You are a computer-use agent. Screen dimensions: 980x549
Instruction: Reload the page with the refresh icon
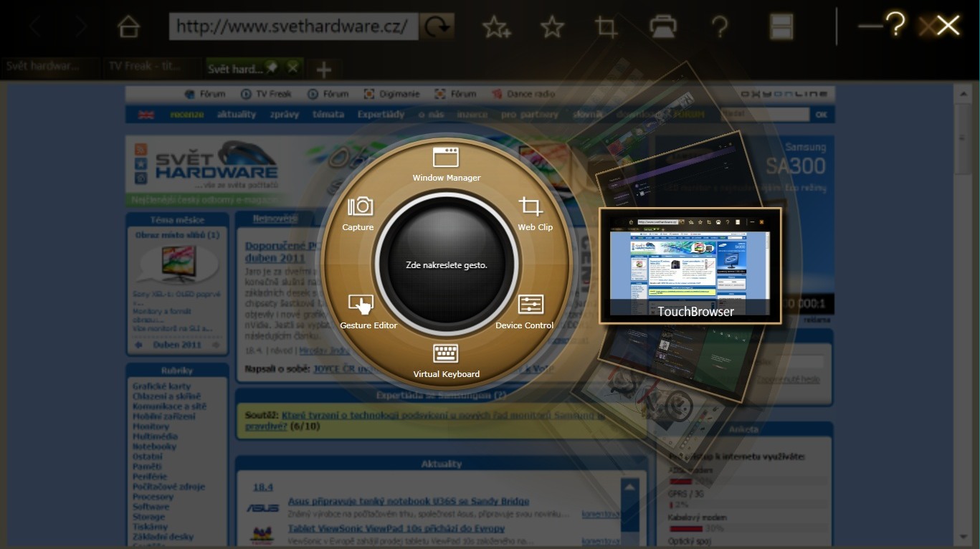[x=437, y=25]
